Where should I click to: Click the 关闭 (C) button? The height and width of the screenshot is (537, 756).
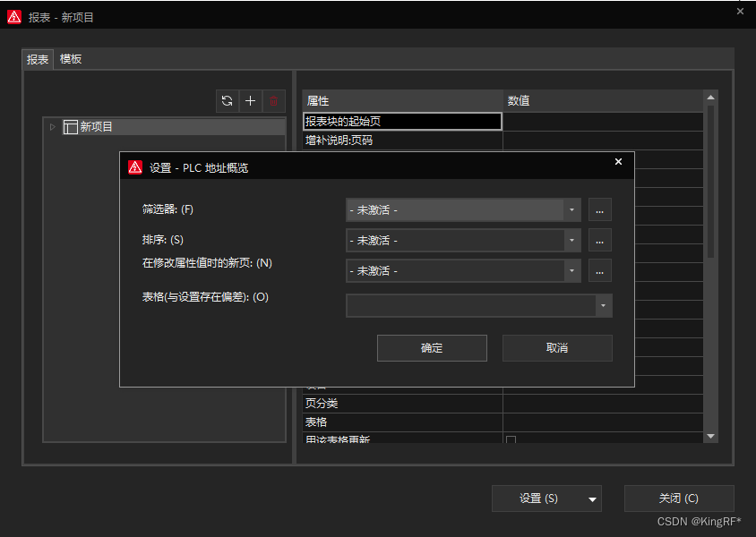point(678,499)
